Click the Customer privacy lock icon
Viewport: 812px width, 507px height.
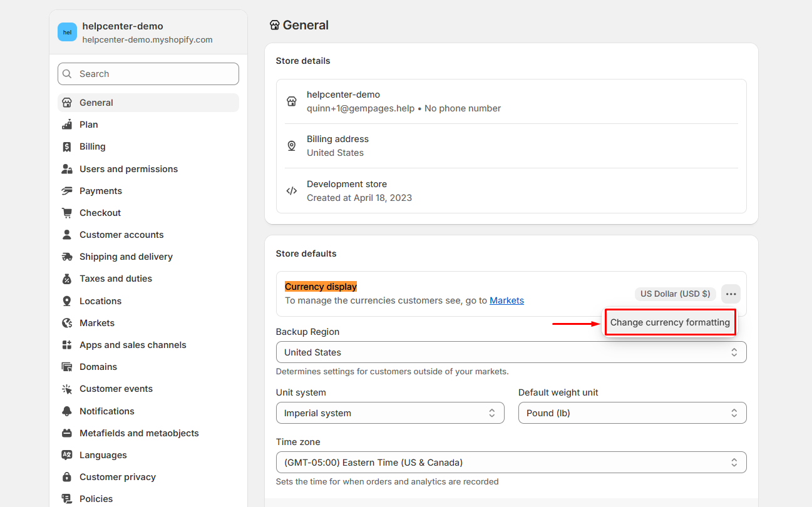pos(67,477)
